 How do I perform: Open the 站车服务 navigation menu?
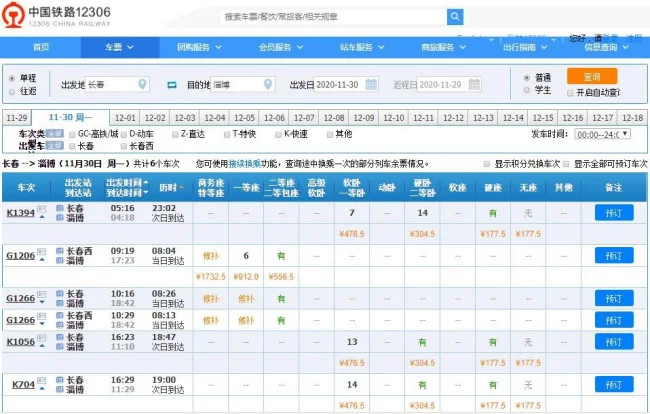pyautogui.click(x=362, y=47)
